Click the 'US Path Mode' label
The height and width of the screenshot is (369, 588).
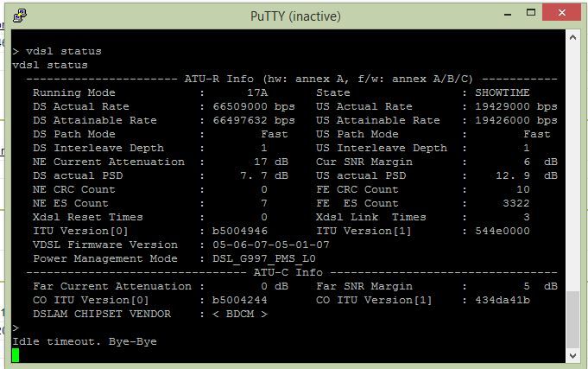tap(357, 135)
